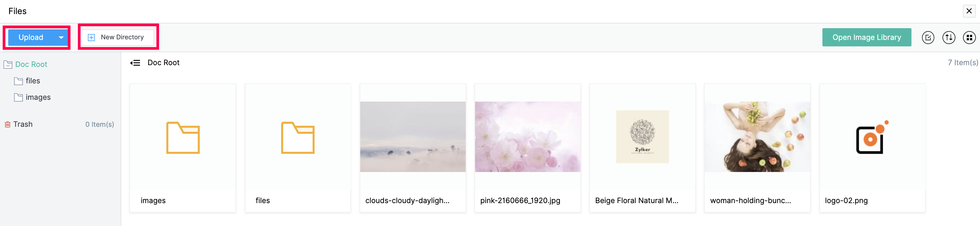Screen dimensions: 980x226
Task: Click the Upload button
Action: 31,37
